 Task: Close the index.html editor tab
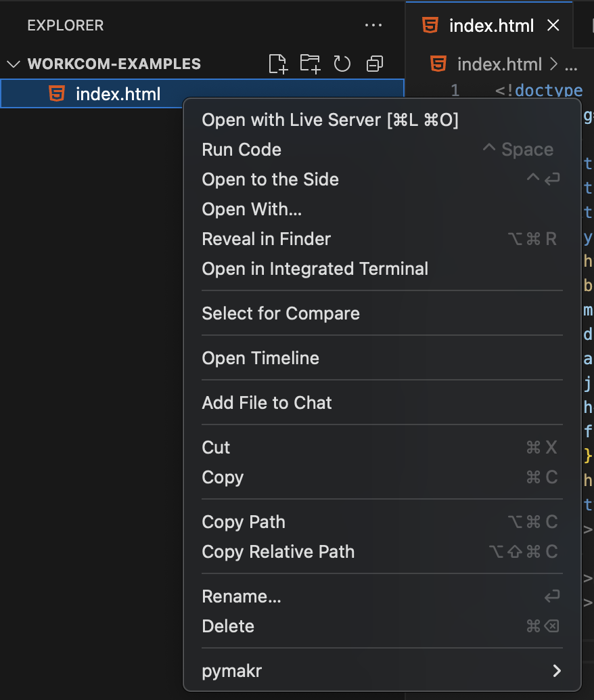coord(553,26)
